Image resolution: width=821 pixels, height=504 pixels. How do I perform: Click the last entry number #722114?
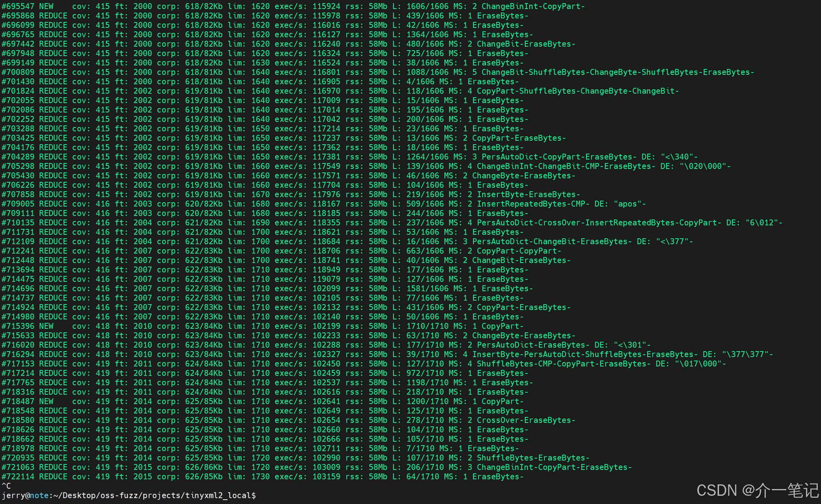click(18, 477)
